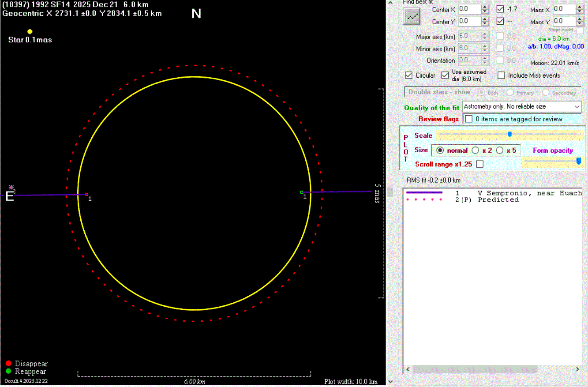588x387 pixels.
Task: Enable Include Miss events checkbox
Action: click(501, 75)
